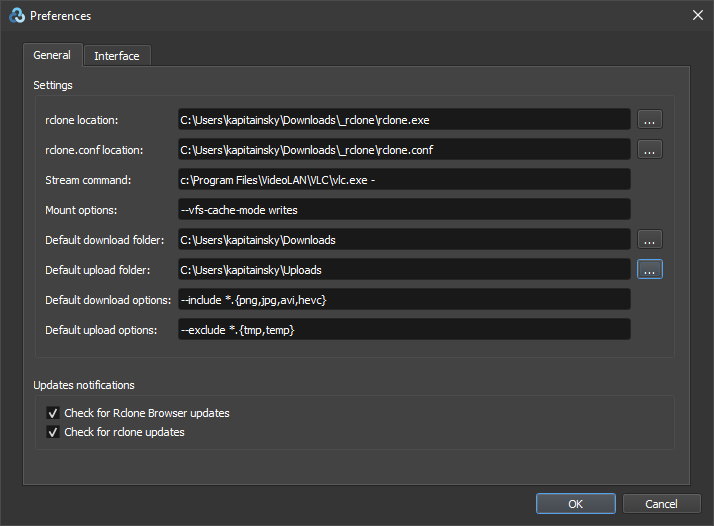714x526 pixels.
Task: Click into the rclone location path field
Action: click(x=404, y=120)
